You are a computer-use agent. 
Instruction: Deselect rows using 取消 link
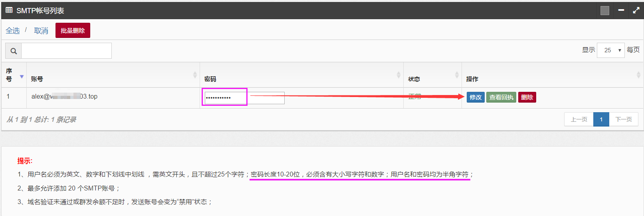coord(41,31)
